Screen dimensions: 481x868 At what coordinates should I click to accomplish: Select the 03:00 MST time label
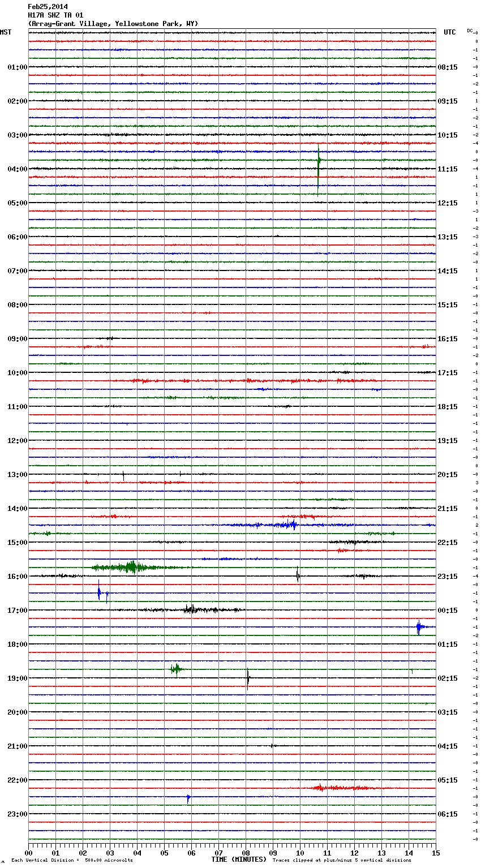18,135
